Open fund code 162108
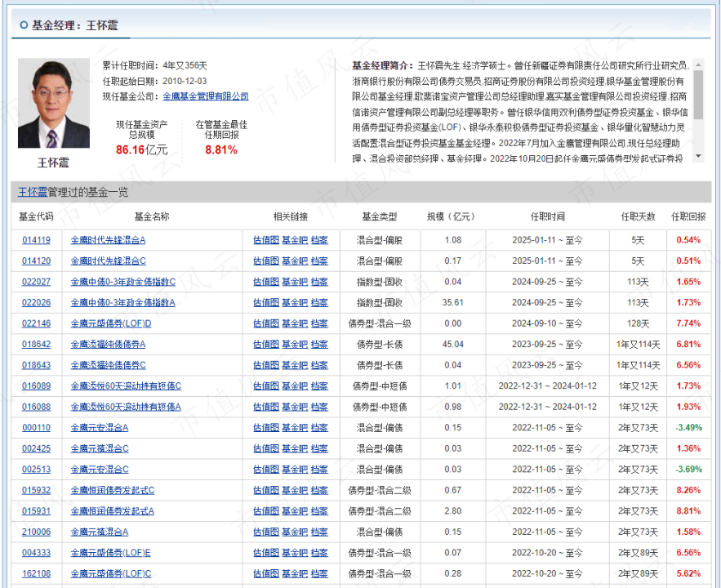 pos(36,574)
